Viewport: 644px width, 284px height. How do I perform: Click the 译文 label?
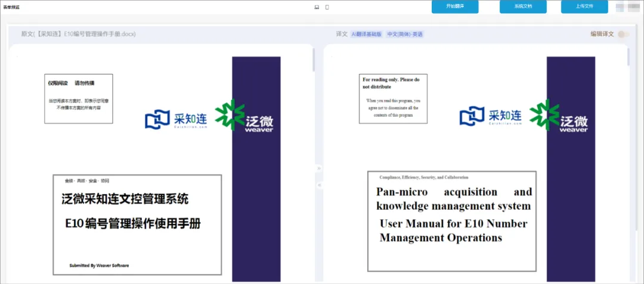point(342,34)
